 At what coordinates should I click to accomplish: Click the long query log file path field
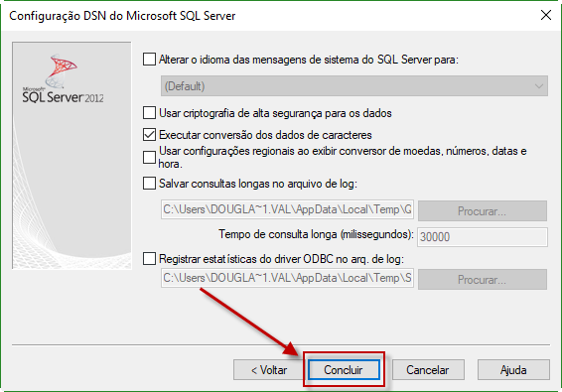287,209
